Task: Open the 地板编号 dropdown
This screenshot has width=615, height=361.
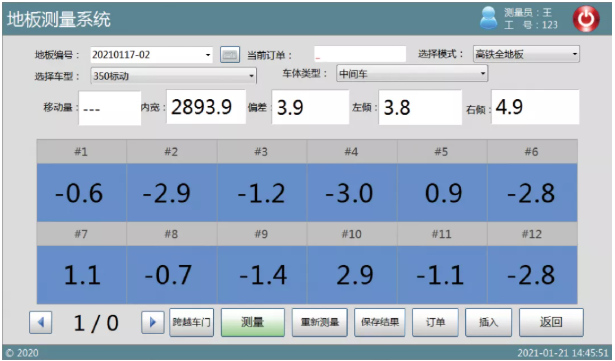Action: tap(151, 55)
